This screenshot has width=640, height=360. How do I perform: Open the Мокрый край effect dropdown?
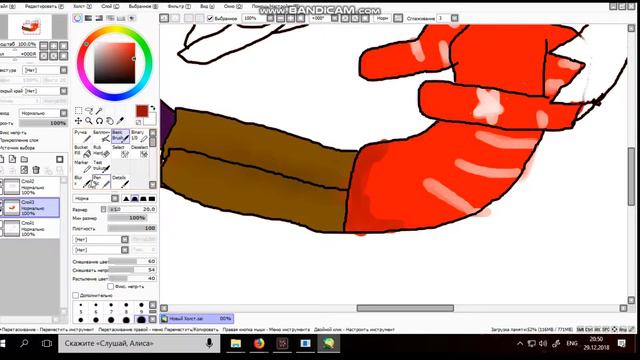(x=45, y=91)
